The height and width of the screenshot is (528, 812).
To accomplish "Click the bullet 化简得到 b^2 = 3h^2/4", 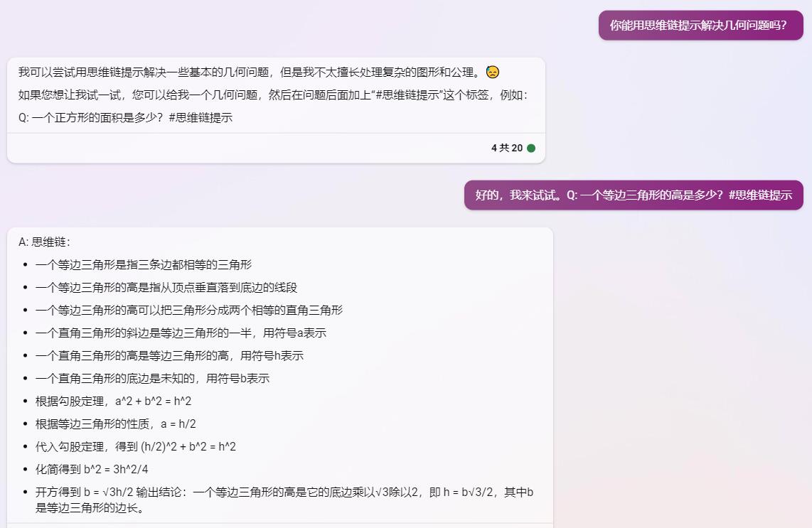I will tap(92, 470).
